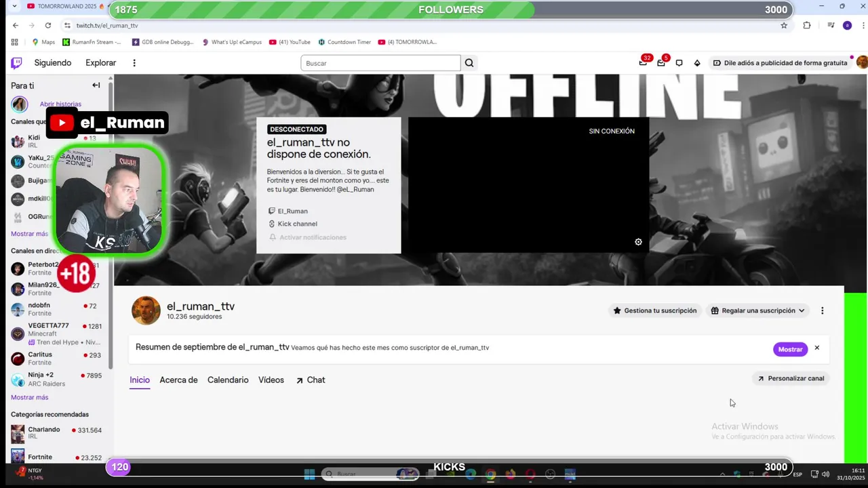The width and height of the screenshot is (868, 488).
Task: Open the mail icon with 5 badge
Action: click(661, 63)
